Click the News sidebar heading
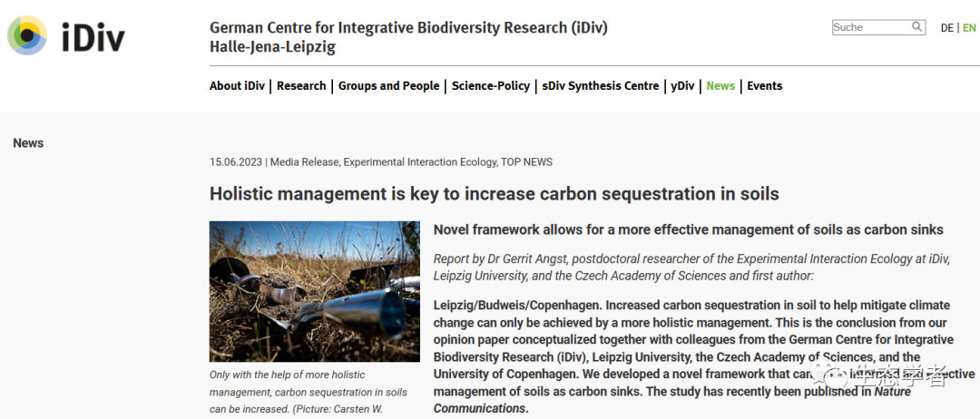The image size is (980, 419). [x=28, y=143]
